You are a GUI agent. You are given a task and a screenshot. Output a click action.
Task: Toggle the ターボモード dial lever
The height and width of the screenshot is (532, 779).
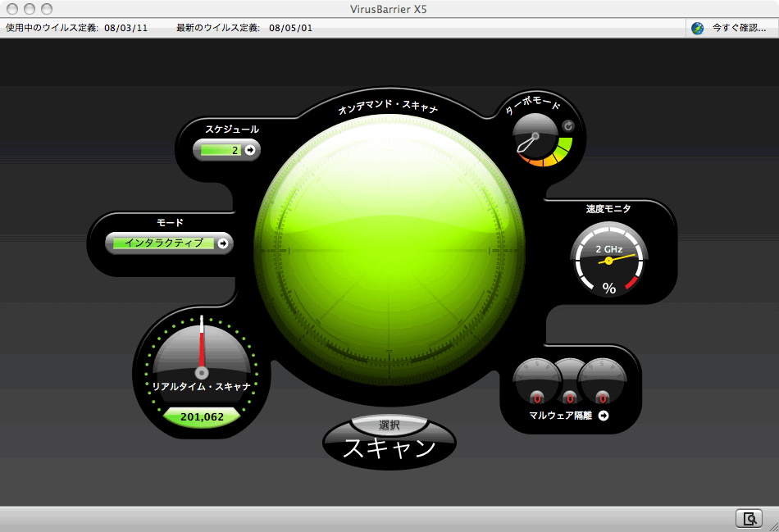point(529,143)
